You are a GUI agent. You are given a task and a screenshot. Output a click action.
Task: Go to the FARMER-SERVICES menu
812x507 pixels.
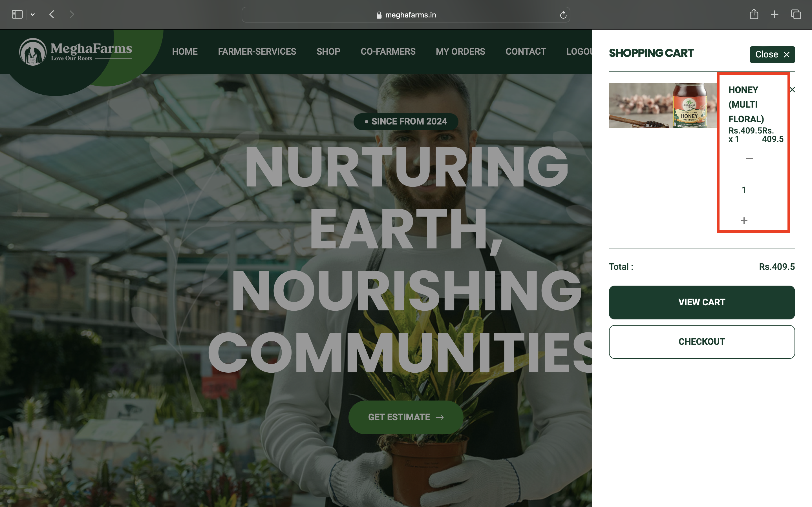coord(257,51)
